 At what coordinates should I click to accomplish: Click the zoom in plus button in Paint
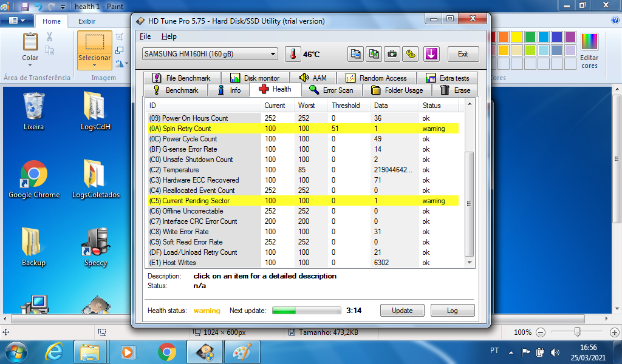click(x=614, y=332)
